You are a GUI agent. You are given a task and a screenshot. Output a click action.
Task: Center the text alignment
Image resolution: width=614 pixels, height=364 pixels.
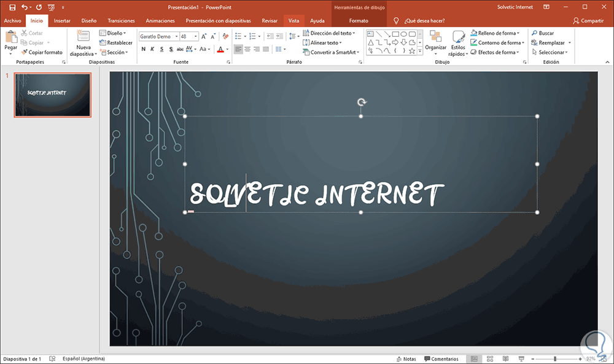pos(247,49)
